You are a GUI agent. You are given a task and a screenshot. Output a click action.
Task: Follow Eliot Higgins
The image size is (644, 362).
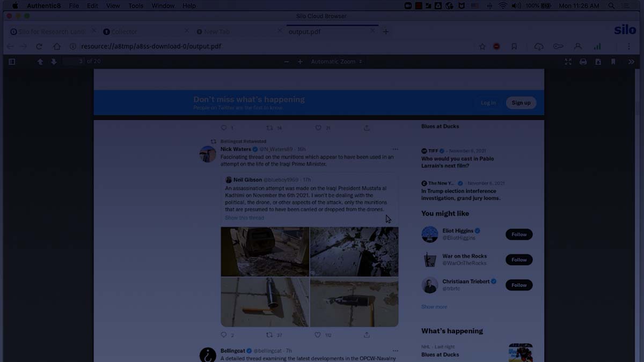pos(519,234)
